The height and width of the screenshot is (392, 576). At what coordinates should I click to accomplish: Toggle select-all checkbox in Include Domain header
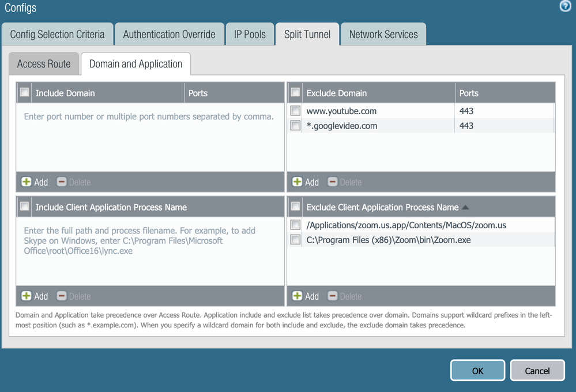[x=24, y=92]
